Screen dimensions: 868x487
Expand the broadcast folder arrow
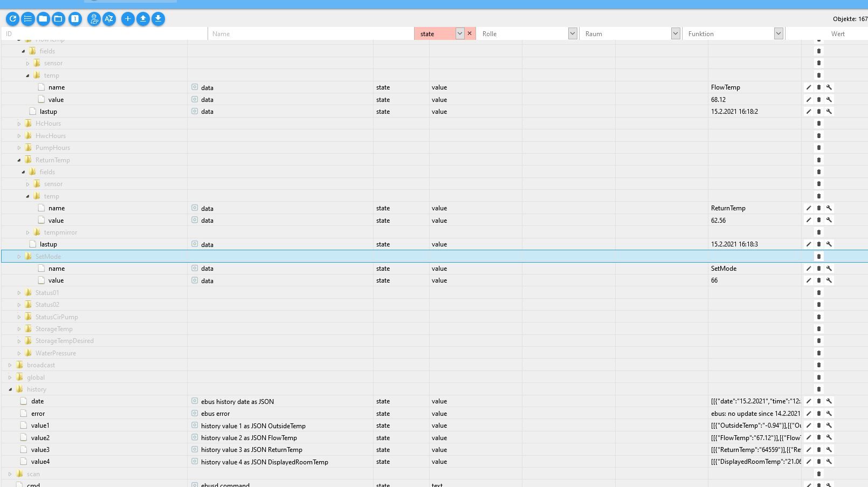tap(10, 365)
